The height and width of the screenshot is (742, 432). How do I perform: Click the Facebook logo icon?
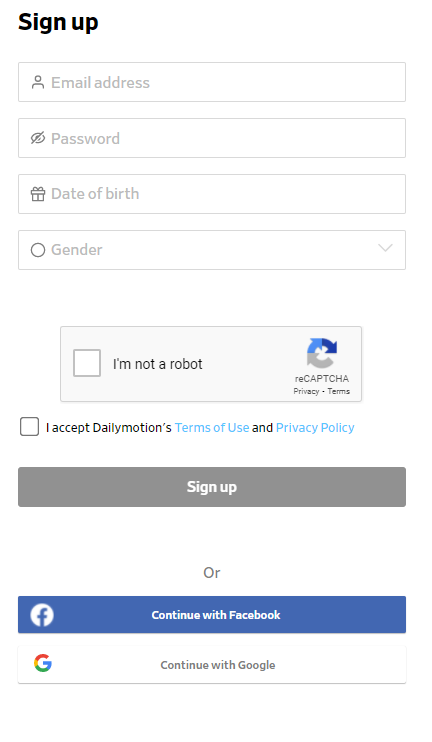(42, 615)
